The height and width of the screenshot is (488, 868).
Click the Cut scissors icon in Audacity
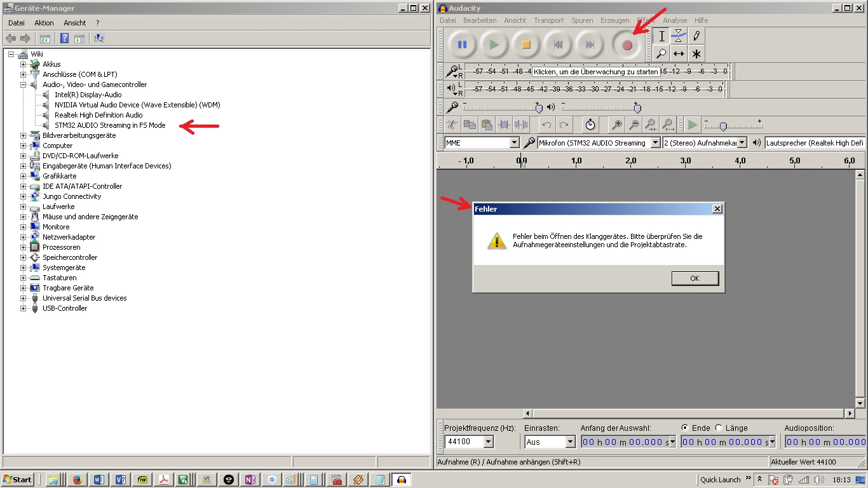(x=452, y=125)
